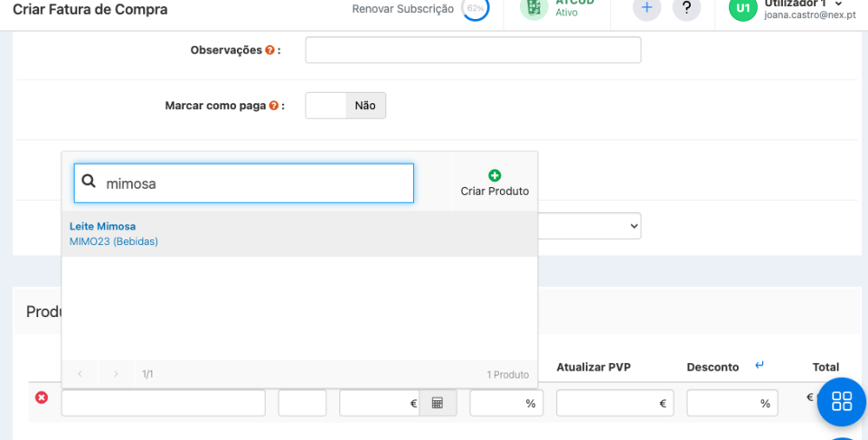868x440 pixels.
Task: Click the Observações help tooltip icon
Action: 269,51
